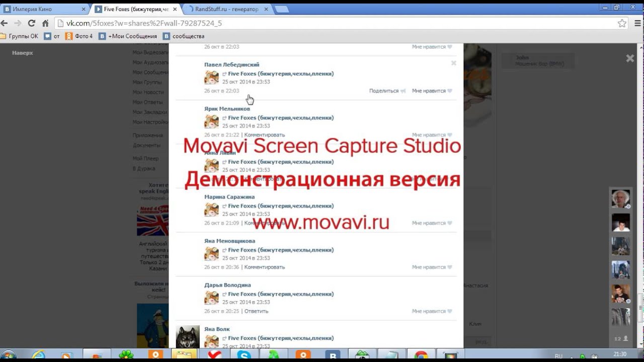644x362 pixels.
Task: Like Дарья Володина's repost via Мне нравится
Action: point(432,311)
